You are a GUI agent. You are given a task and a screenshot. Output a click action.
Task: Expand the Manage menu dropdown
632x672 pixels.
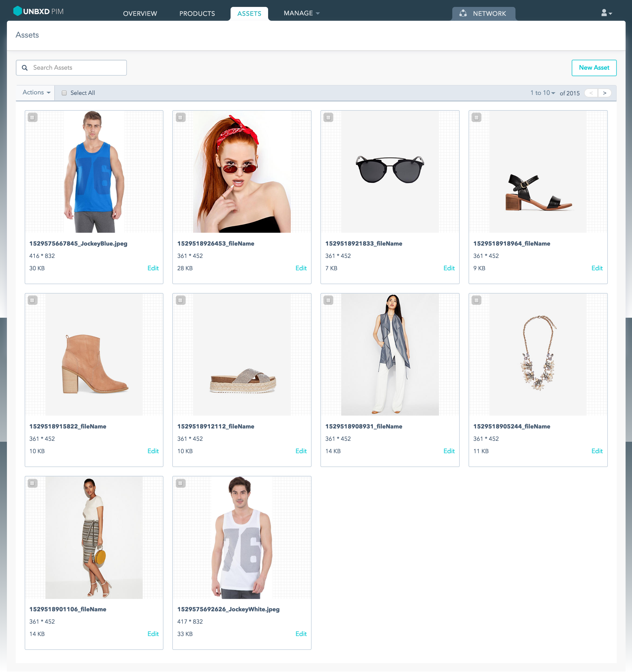click(301, 13)
